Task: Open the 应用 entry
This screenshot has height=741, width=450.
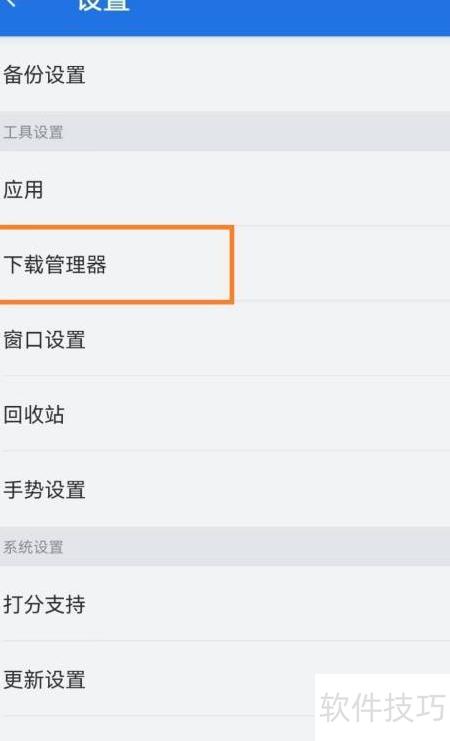Action: tap(225, 189)
